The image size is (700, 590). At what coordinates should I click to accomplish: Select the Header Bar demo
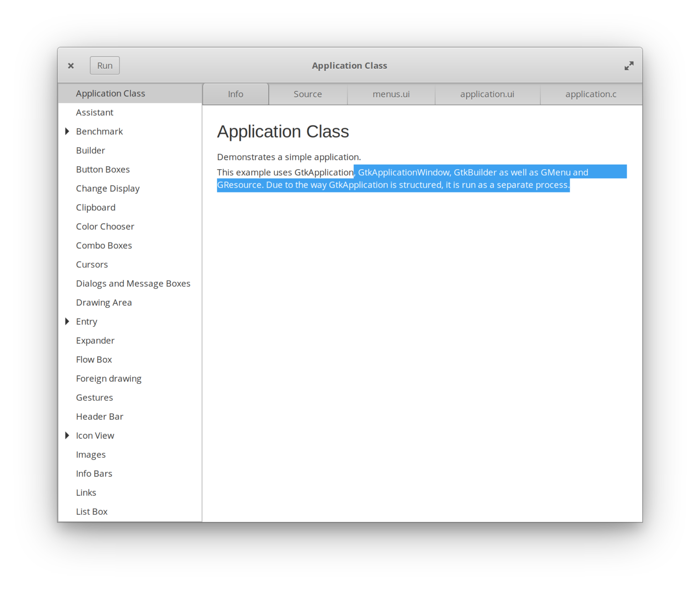[x=99, y=416]
